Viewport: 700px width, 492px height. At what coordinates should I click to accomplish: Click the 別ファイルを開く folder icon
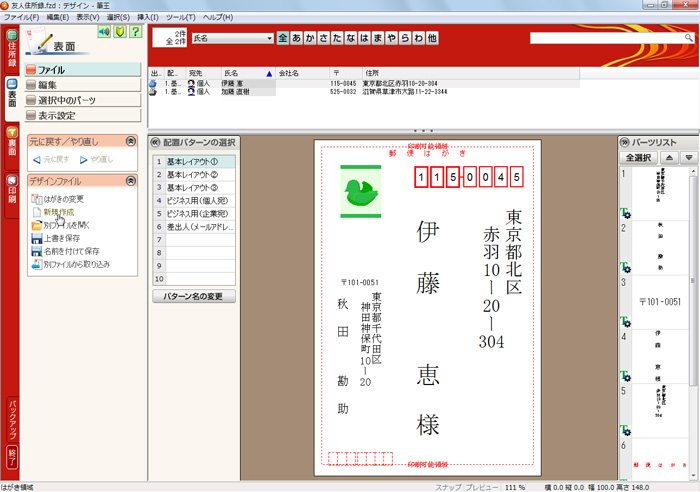36,225
